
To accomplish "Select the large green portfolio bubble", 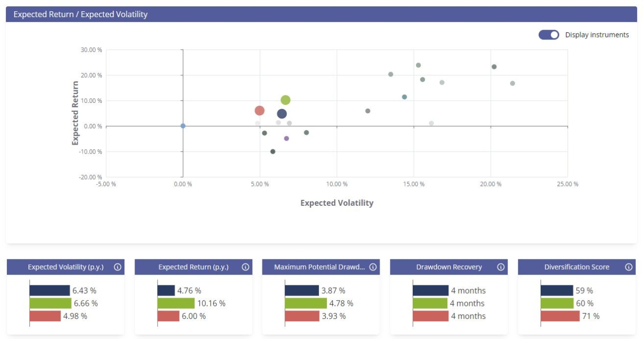I will point(285,100).
